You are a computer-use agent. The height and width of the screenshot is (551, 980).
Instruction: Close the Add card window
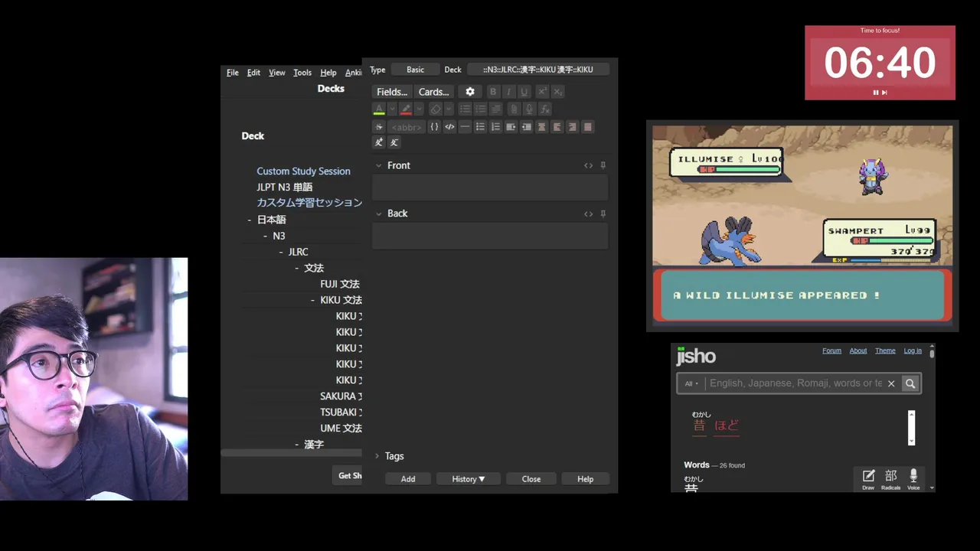(531, 479)
